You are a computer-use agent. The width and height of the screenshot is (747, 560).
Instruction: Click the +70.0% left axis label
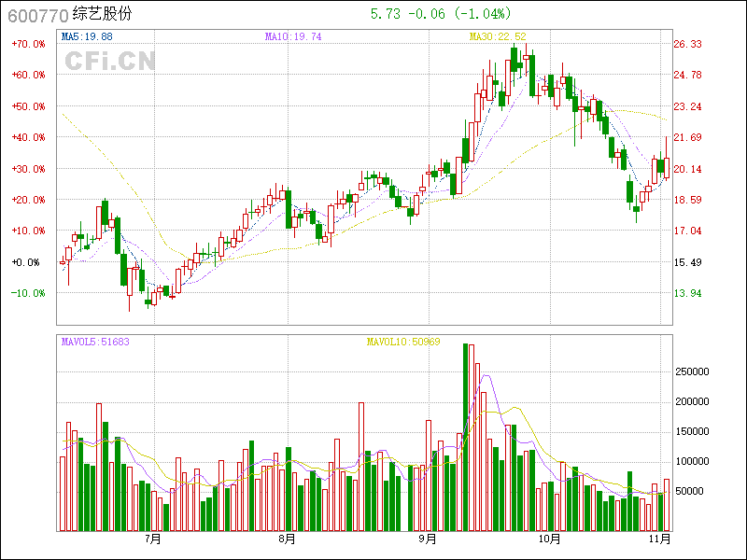28,44
